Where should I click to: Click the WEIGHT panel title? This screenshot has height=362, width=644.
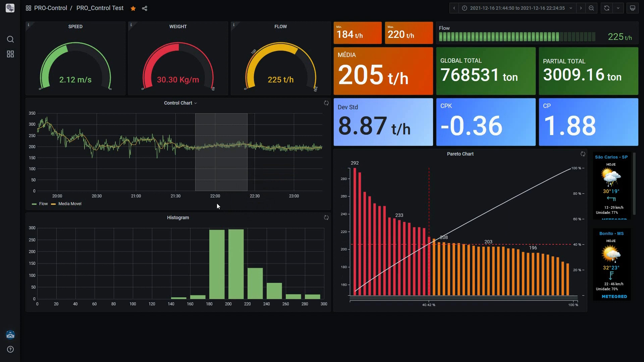coord(178,26)
